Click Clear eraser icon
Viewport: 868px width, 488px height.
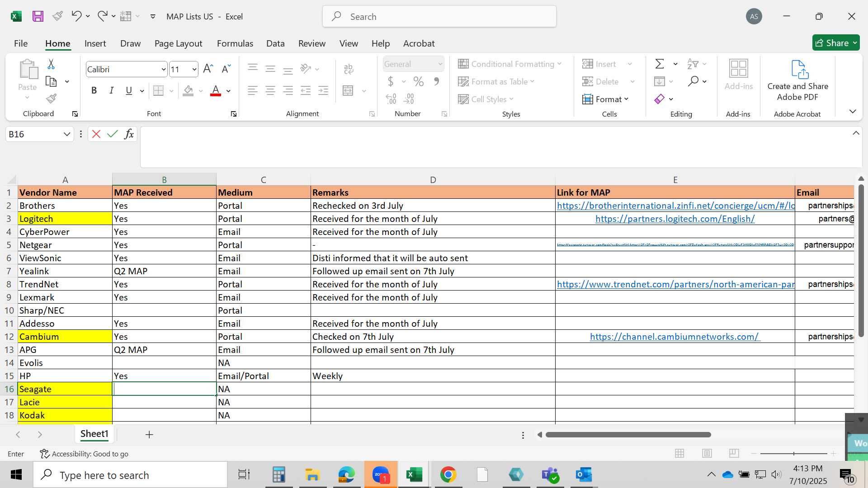coord(660,99)
